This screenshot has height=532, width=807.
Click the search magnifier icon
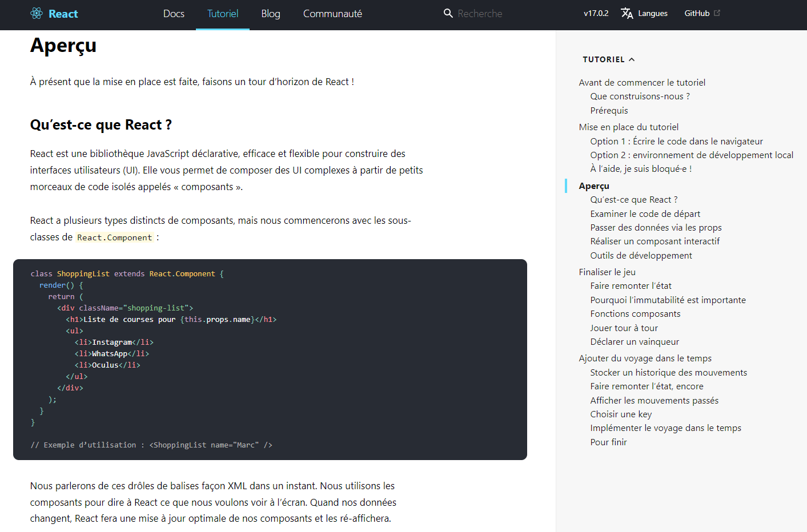coord(448,13)
